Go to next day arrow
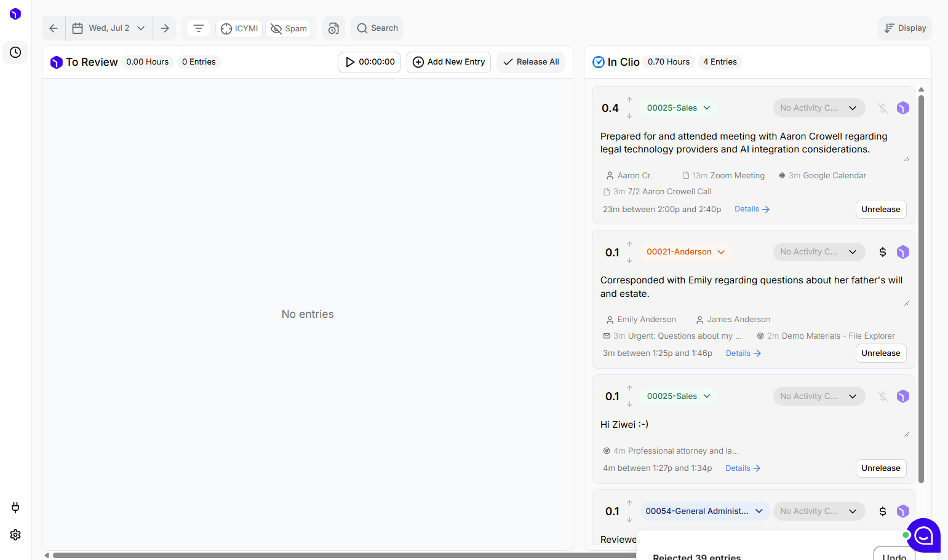Viewport: 948px width, 560px height. tap(165, 28)
